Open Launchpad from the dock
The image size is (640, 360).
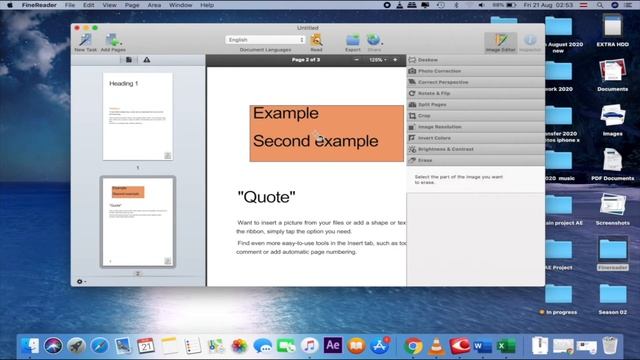(76, 346)
